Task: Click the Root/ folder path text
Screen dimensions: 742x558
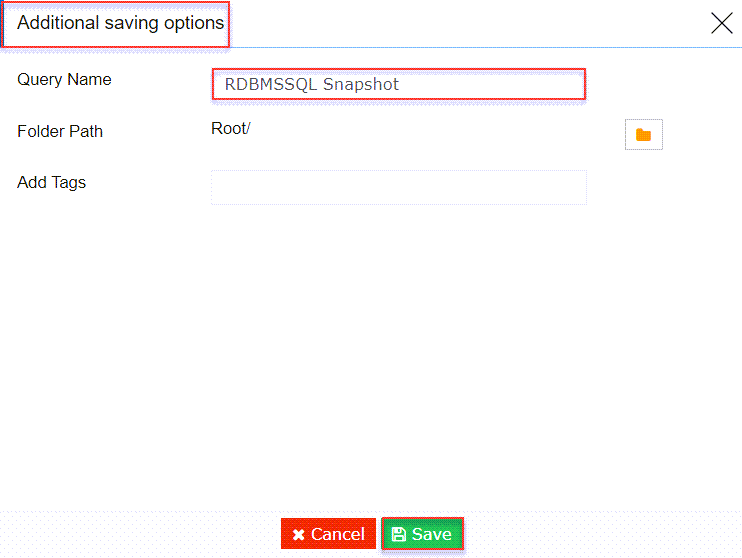Action: (x=231, y=128)
